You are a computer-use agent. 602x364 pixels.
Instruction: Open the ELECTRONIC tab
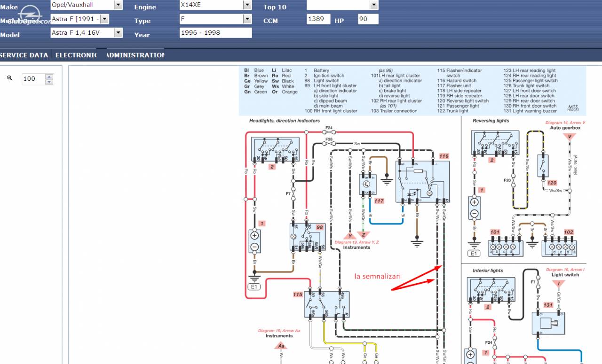76,55
